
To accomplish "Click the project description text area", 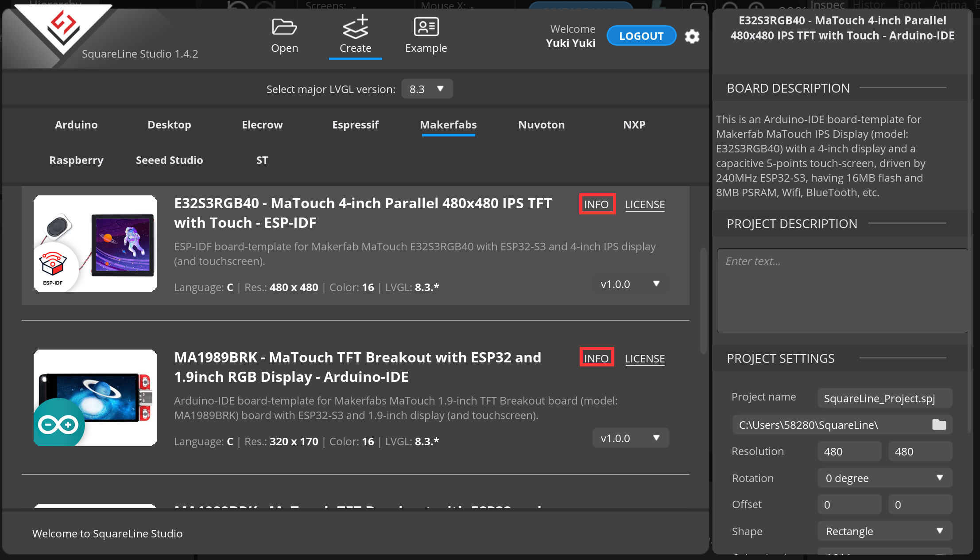I will [842, 290].
